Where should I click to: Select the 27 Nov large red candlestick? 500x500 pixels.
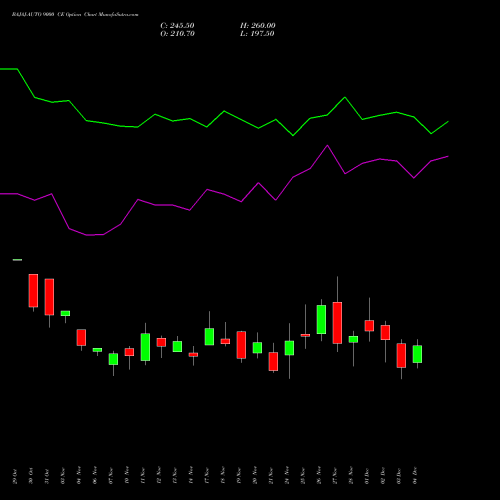point(337,323)
